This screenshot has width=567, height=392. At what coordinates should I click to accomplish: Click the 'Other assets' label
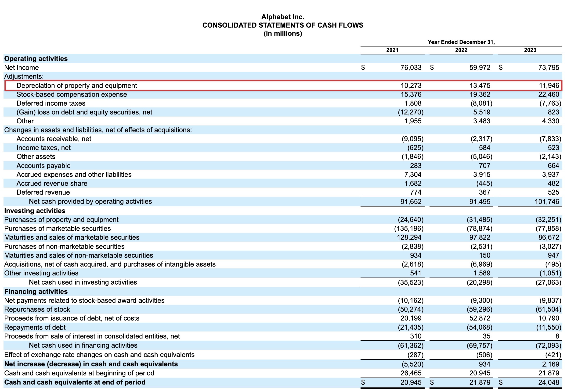coord(36,157)
